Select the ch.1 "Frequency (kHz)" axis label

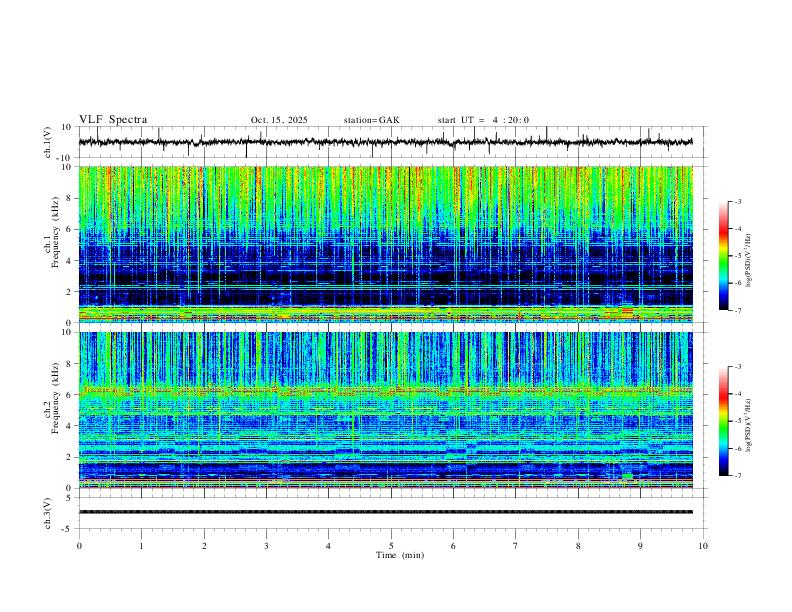55,233
